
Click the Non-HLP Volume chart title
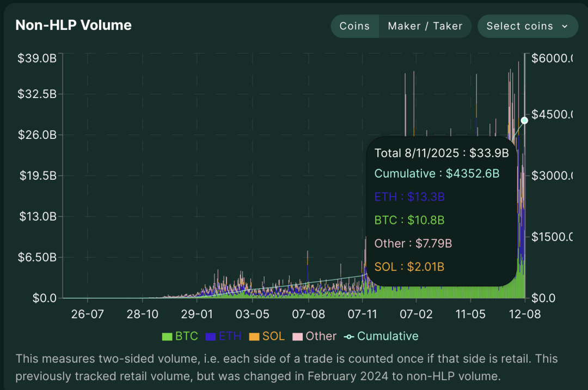73,25
